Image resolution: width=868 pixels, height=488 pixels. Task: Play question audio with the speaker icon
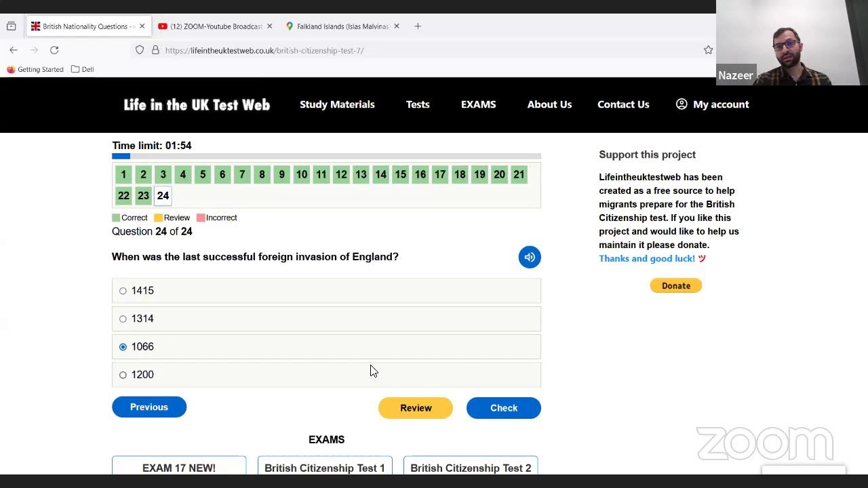pos(530,257)
